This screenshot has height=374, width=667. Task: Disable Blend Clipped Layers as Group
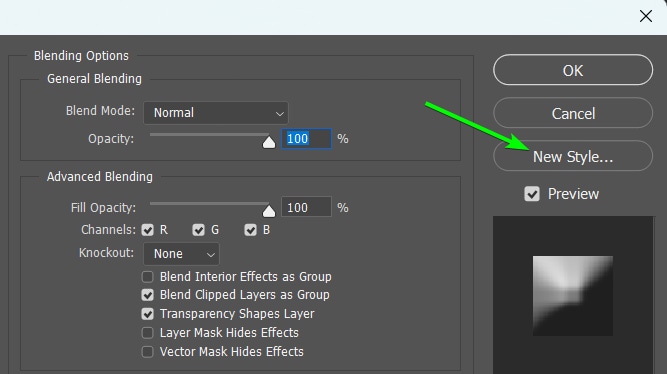click(x=148, y=295)
